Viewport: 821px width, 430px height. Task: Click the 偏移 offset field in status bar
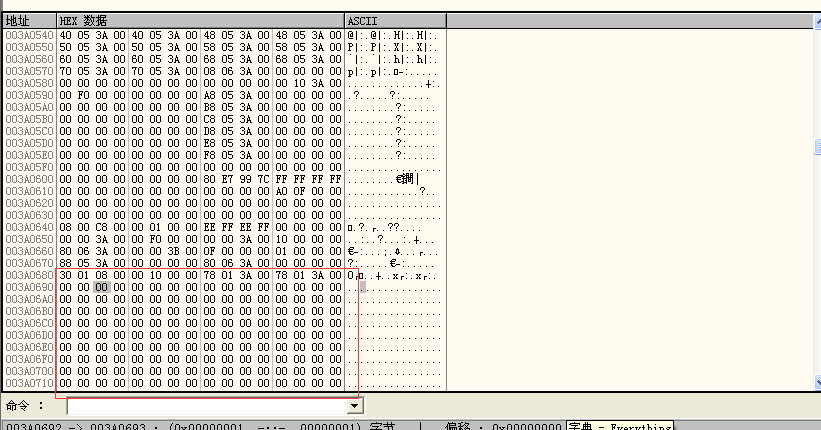[500, 426]
